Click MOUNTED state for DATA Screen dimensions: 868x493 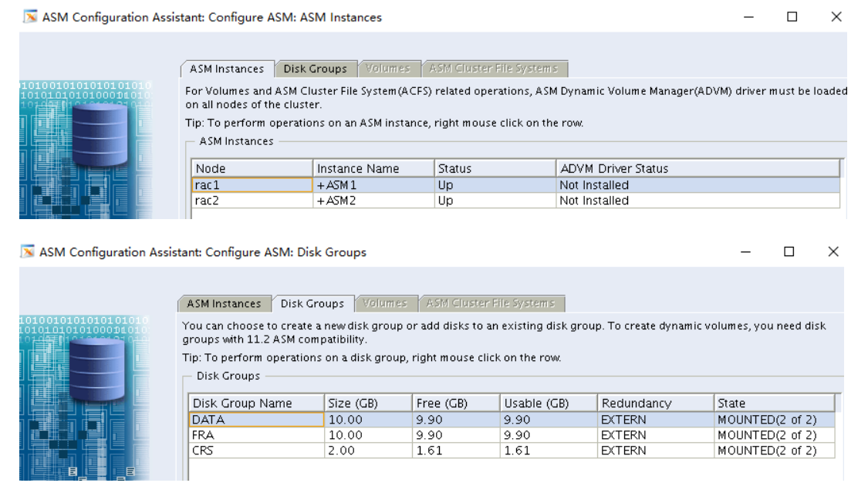775,420
